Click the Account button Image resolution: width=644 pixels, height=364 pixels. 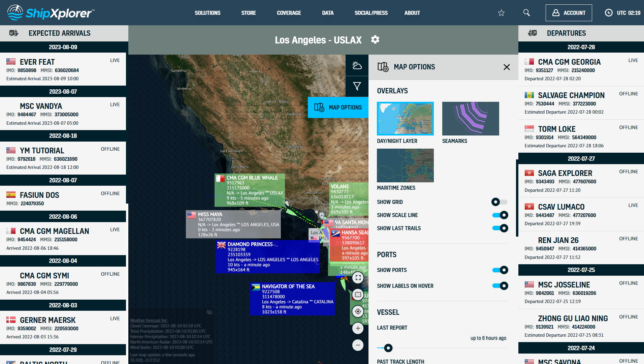click(x=569, y=13)
